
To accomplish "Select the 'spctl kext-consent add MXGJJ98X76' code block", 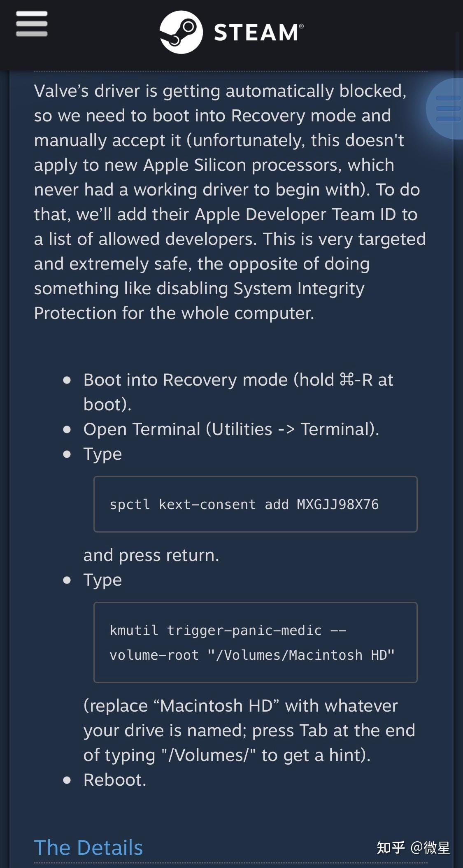I will click(255, 504).
